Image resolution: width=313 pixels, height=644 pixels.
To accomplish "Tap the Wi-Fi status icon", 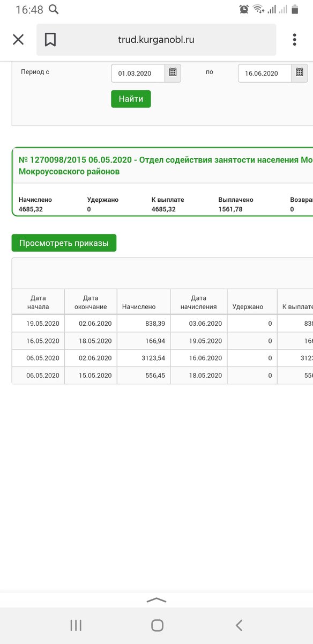I will 259,9.
